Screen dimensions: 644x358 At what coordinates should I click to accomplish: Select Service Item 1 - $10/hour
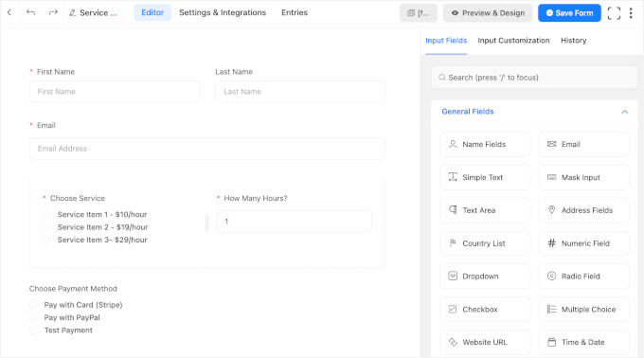[46, 215]
